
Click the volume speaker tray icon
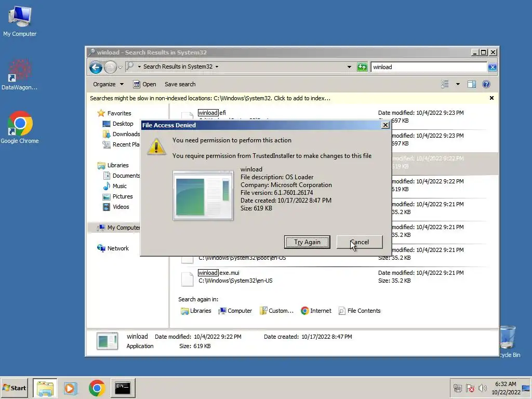(x=482, y=388)
